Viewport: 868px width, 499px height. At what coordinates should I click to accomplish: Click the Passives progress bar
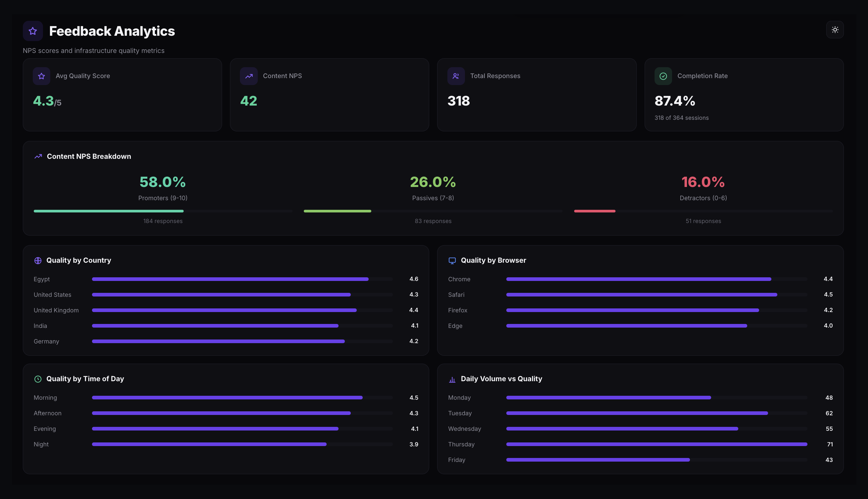[433, 211]
